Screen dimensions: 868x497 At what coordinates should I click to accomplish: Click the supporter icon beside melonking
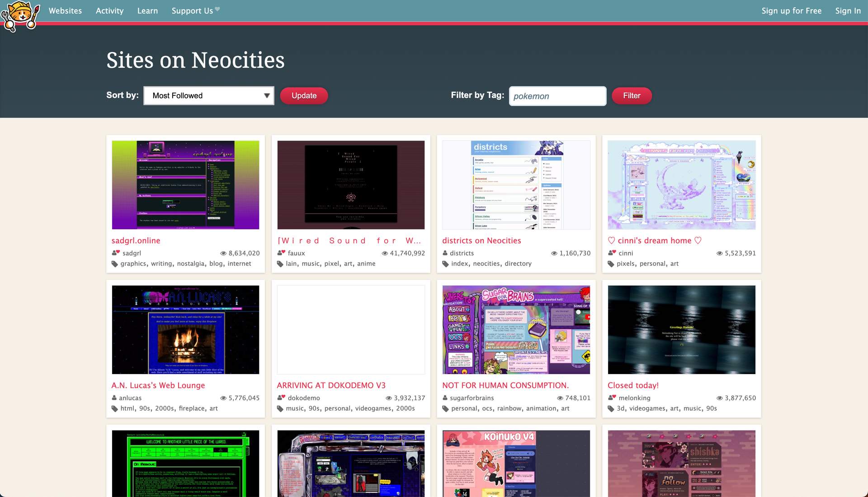tap(612, 398)
